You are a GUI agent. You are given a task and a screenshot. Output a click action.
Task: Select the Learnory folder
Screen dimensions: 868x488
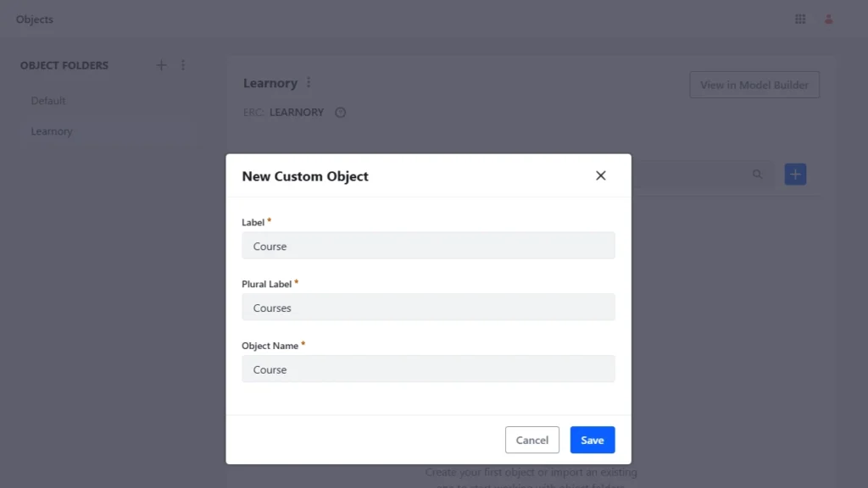(108, 131)
